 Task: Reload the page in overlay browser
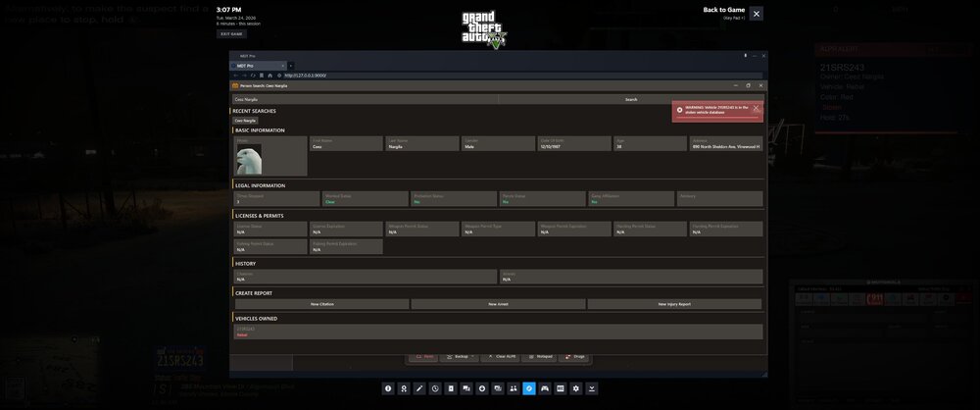point(253,76)
